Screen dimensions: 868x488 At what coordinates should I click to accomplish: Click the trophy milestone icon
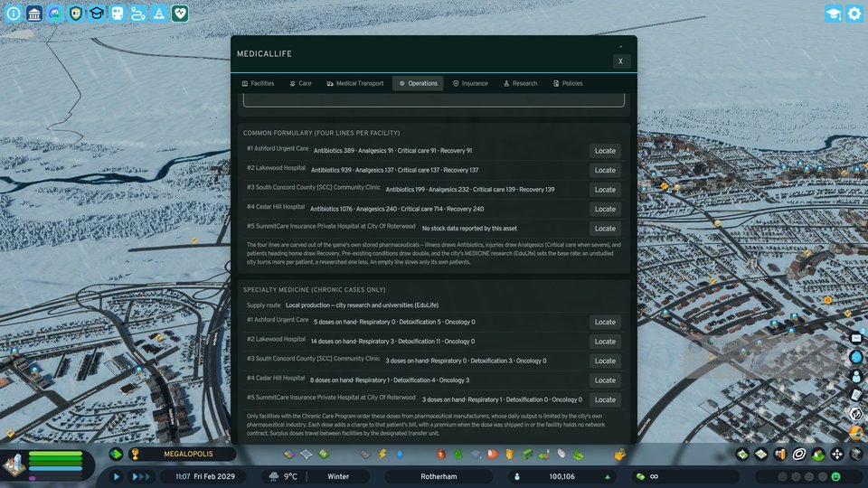click(134, 455)
